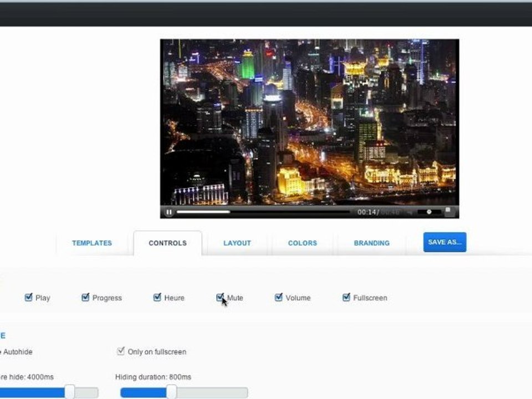The width and height of the screenshot is (532, 399).
Task: Uncheck the Mute checkbox
Action: [220, 298]
